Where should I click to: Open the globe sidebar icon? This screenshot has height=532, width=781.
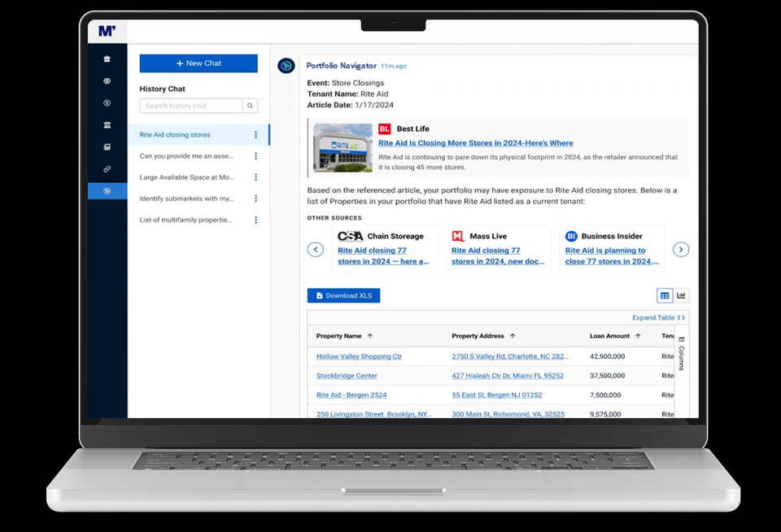pos(107,81)
